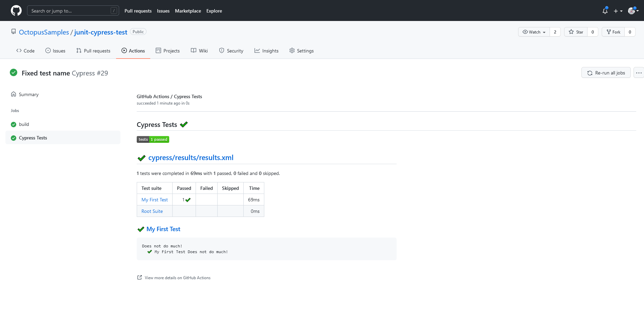Click the tests 1 passed badge
This screenshot has height=311, width=644.
pos(153,139)
